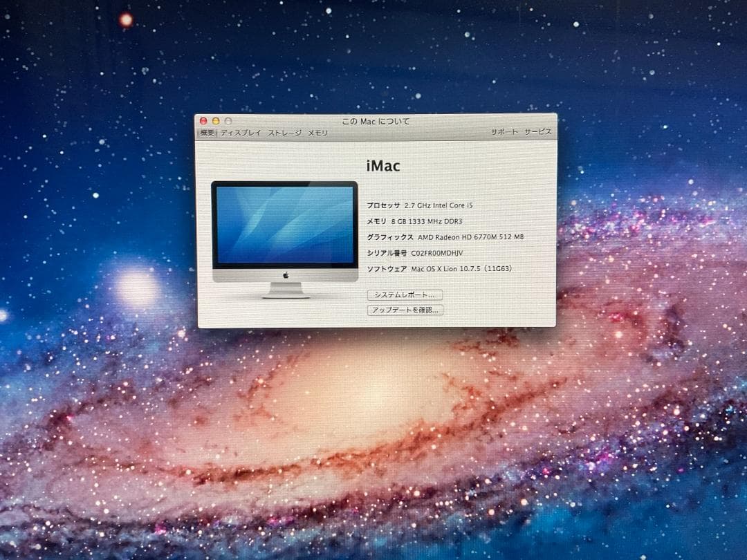
Task: Switch to the ディスプレイ tab
Action: (241, 133)
